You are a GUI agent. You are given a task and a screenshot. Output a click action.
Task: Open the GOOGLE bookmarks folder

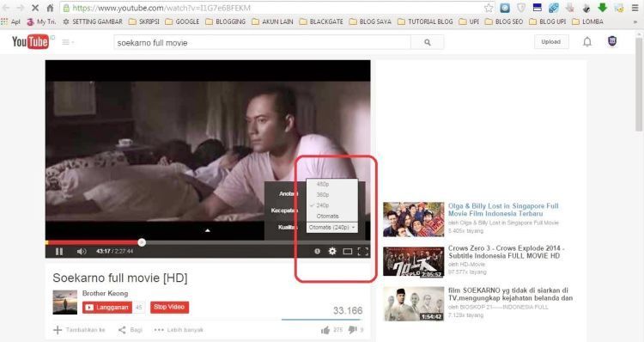click(182, 21)
